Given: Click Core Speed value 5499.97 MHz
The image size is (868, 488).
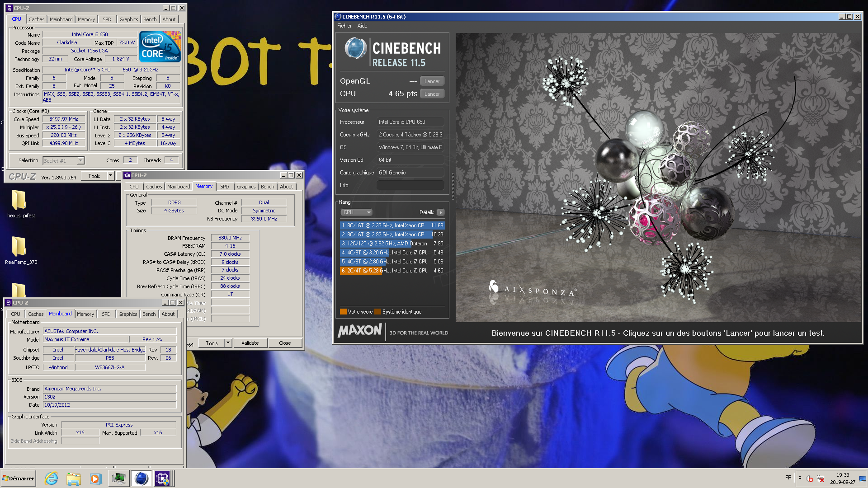Looking at the screenshot, I should (x=64, y=119).
